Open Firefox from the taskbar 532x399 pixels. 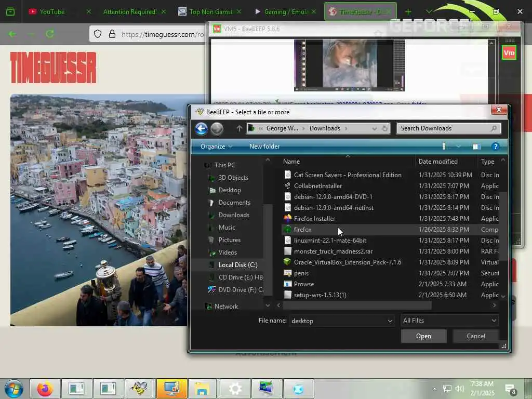tap(45, 389)
